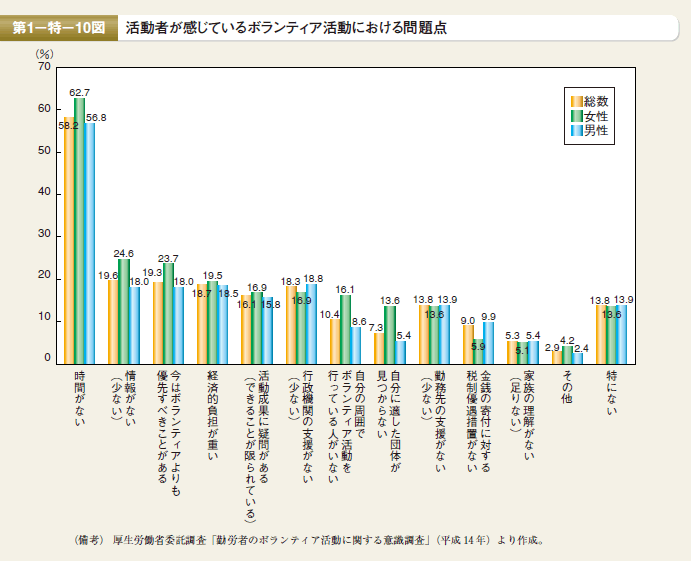Click the 5.9 value label
Viewport: 691px width, 561px height.
[x=478, y=346]
